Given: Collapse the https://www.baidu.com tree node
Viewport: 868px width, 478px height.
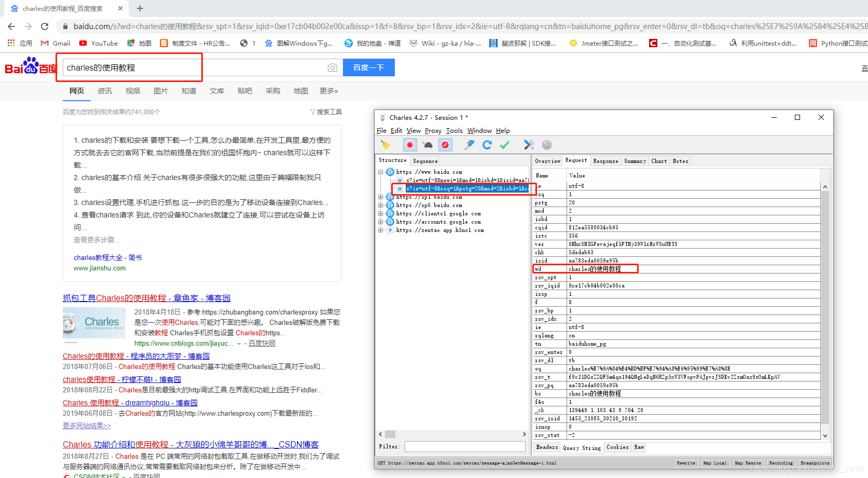Looking at the screenshot, I should (x=380, y=172).
